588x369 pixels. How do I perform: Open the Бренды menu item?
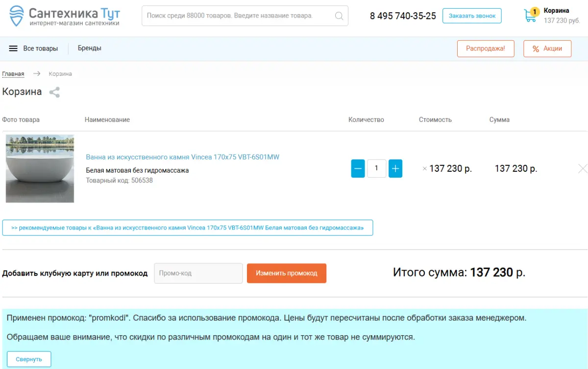pyautogui.click(x=90, y=48)
